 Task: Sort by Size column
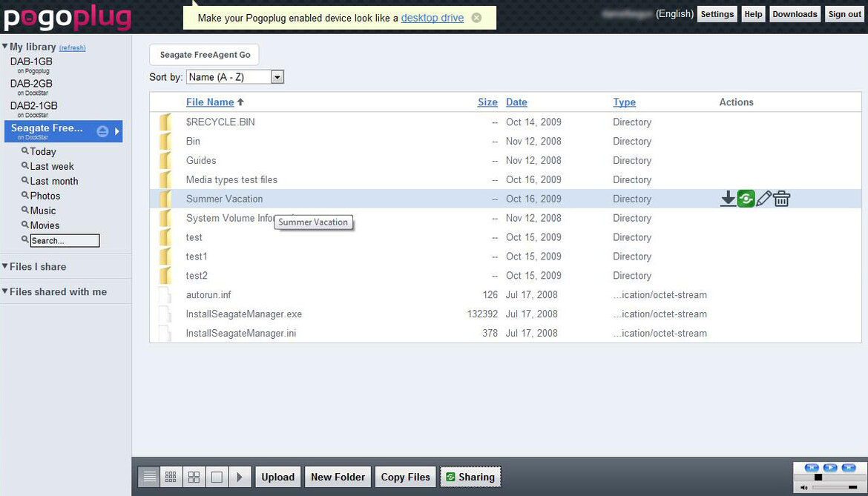487,102
